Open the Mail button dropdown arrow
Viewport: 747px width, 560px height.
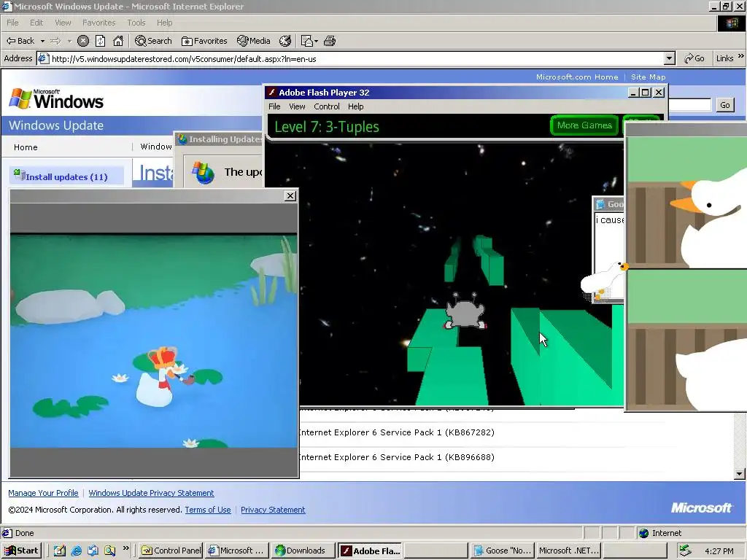tap(316, 41)
